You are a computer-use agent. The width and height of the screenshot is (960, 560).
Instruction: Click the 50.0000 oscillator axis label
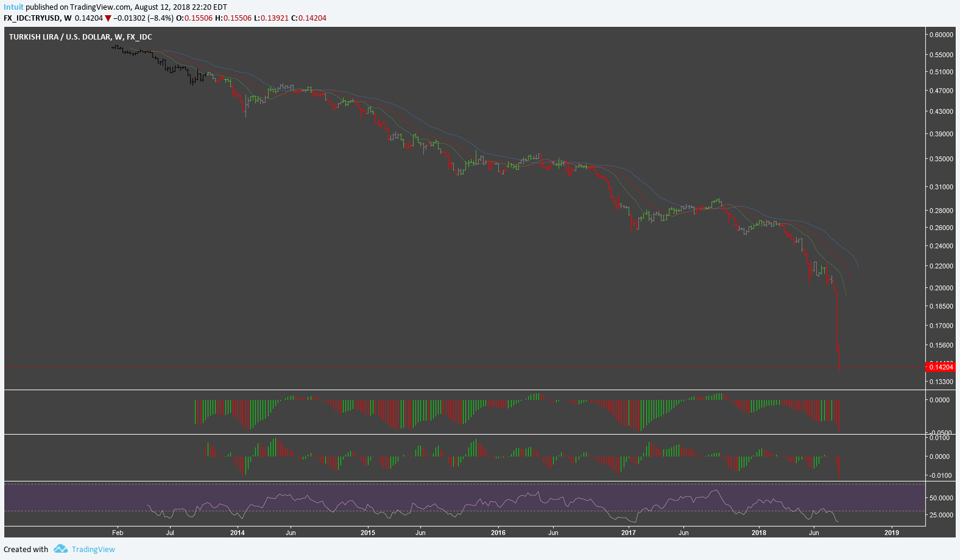(941, 498)
